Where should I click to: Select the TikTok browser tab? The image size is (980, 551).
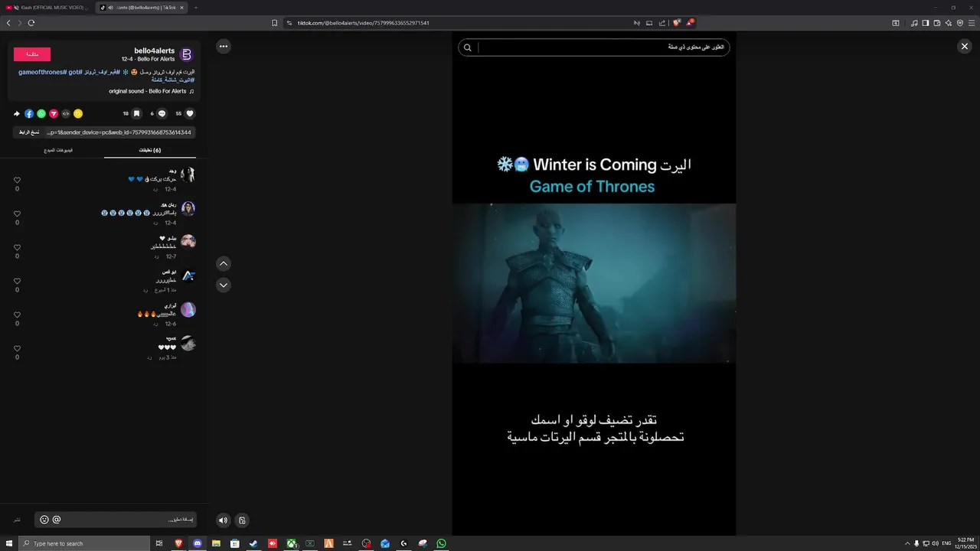[141, 8]
